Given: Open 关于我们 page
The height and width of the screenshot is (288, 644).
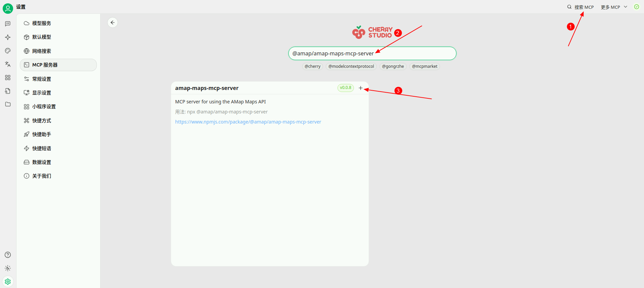Looking at the screenshot, I should coord(58,176).
